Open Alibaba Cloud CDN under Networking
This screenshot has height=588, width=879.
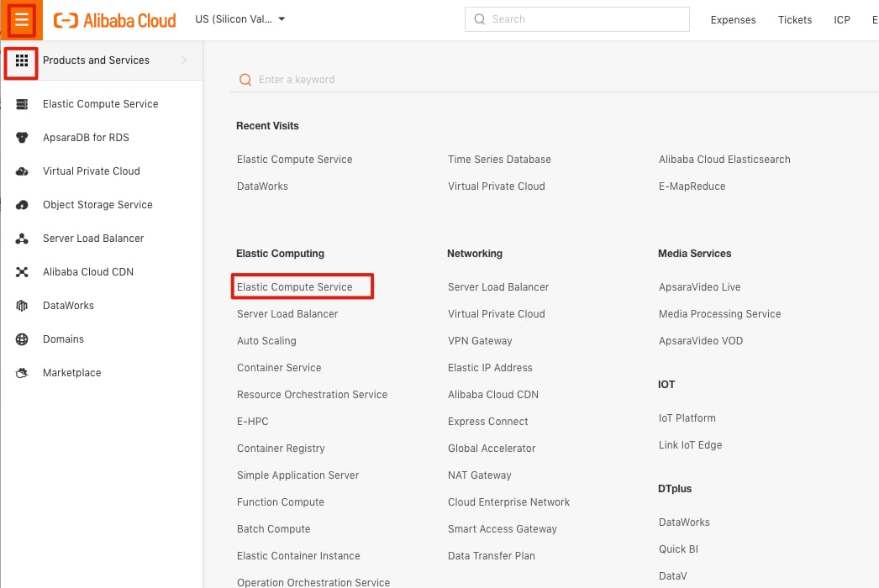[x=492, y=395]
